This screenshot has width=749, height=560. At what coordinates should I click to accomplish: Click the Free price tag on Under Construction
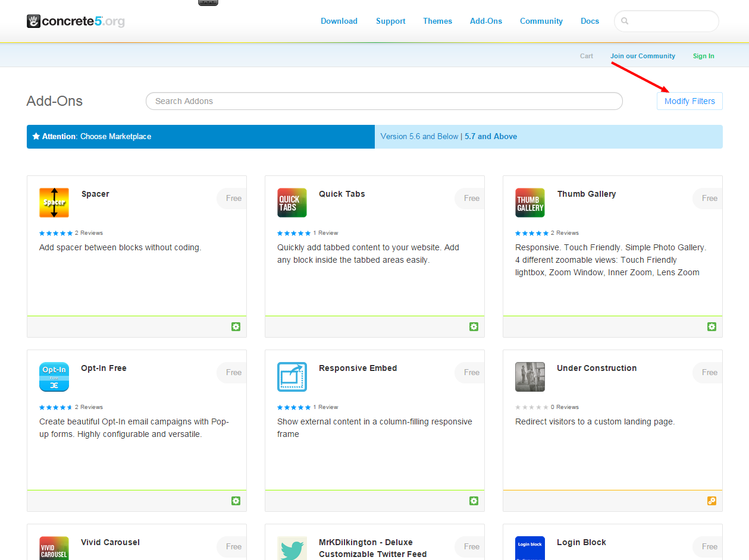[708, 372]
